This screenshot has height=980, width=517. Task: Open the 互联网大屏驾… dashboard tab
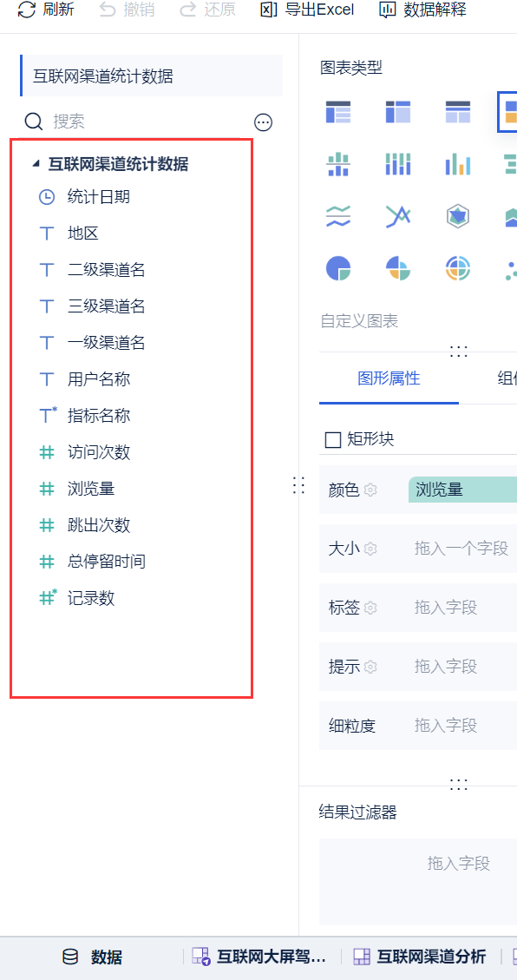(x=259, y=957)
